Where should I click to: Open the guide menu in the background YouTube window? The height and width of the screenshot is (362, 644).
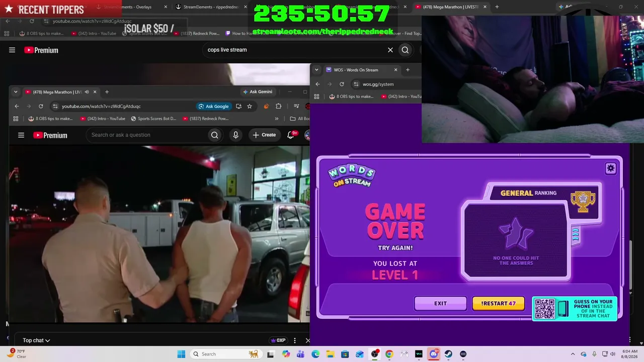click(12, 50)
